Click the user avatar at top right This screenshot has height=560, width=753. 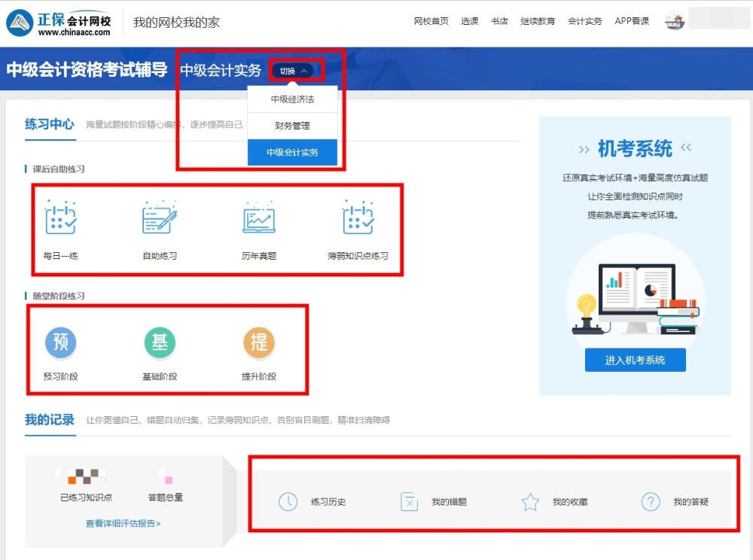click(675, 20)
